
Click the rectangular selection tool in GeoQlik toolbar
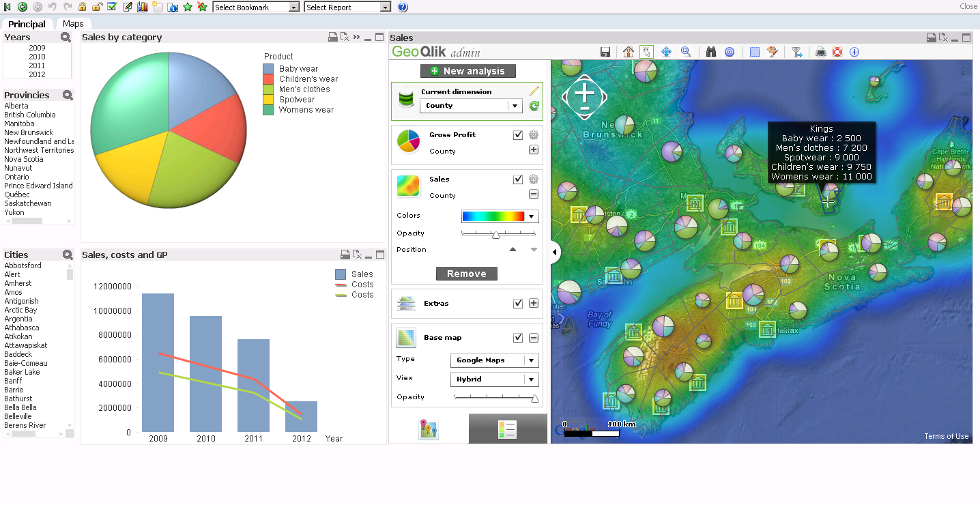(x=755, y=51)
